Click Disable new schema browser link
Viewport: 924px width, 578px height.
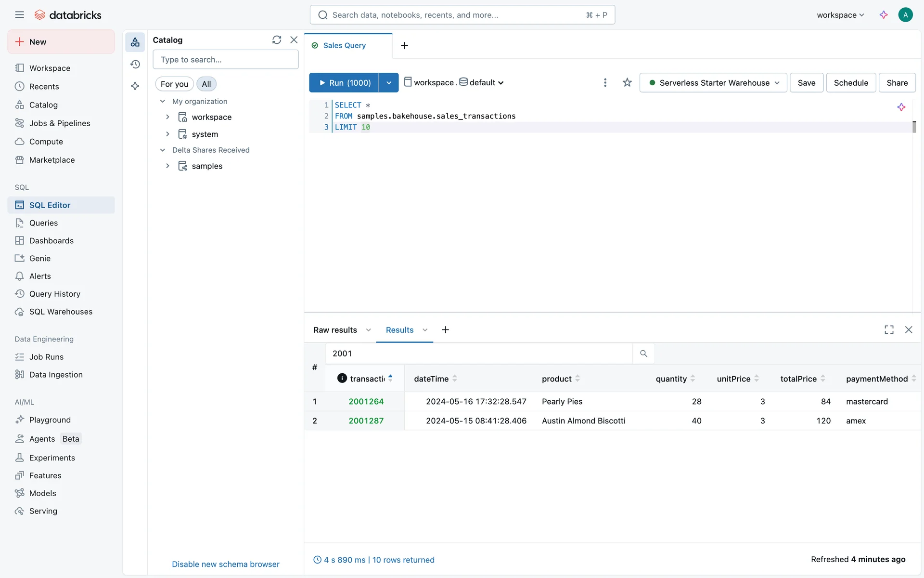[x=226, y=564]
